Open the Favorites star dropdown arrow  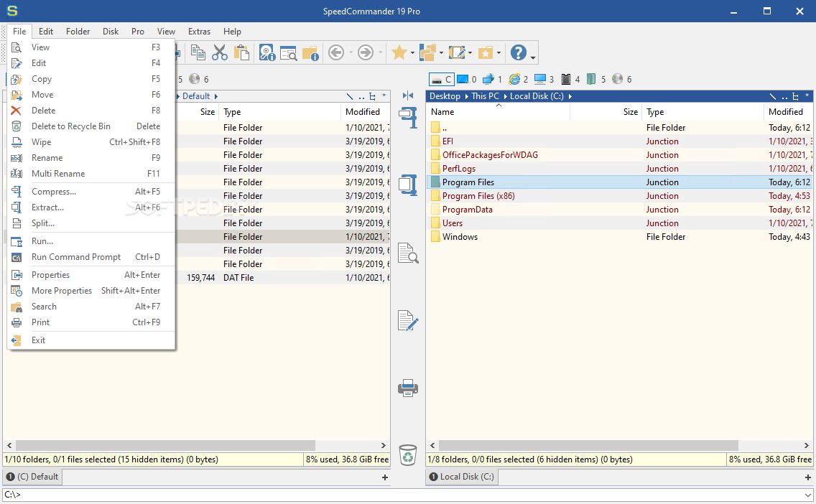(412, 52)
